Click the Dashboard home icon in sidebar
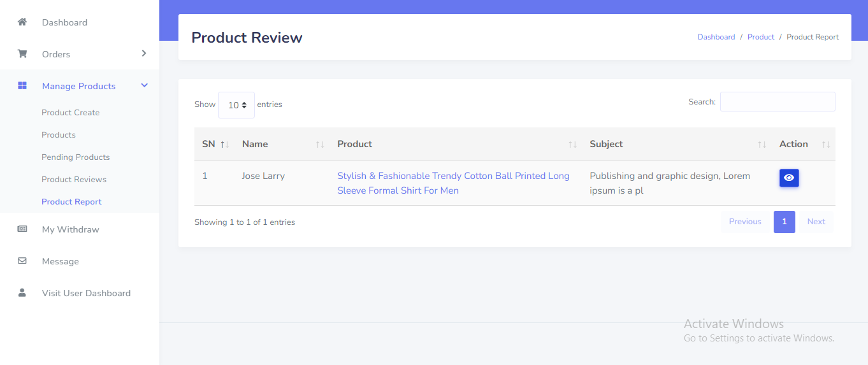This screenshot has width=868, height=365. click(22, 22)
